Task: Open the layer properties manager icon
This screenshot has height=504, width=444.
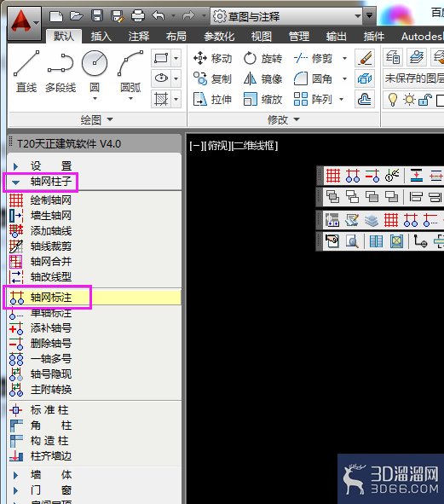Action: click(x=393, y=57)
